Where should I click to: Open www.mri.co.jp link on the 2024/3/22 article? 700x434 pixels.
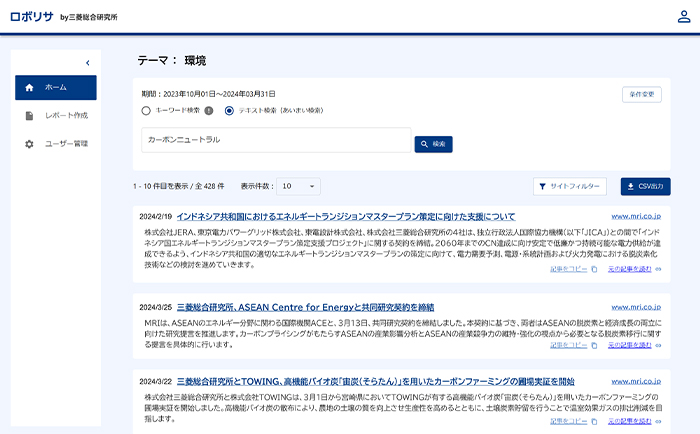click(x=636, y=381)
